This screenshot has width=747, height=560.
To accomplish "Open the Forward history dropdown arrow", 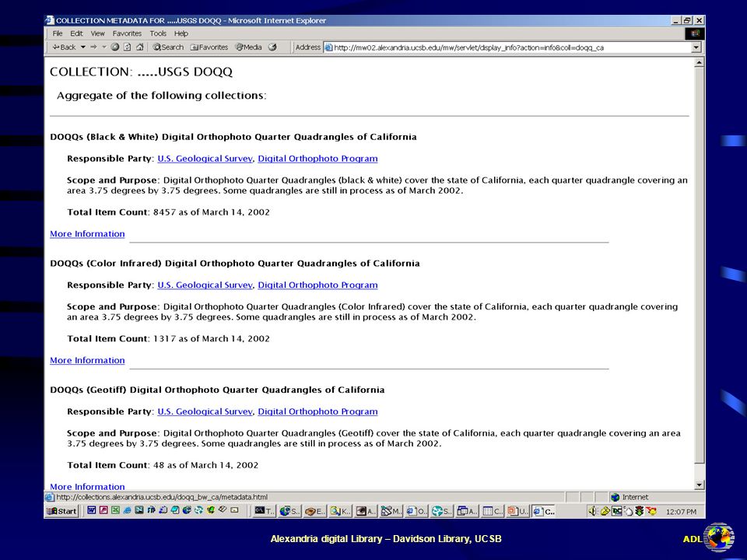I will 103,47.
